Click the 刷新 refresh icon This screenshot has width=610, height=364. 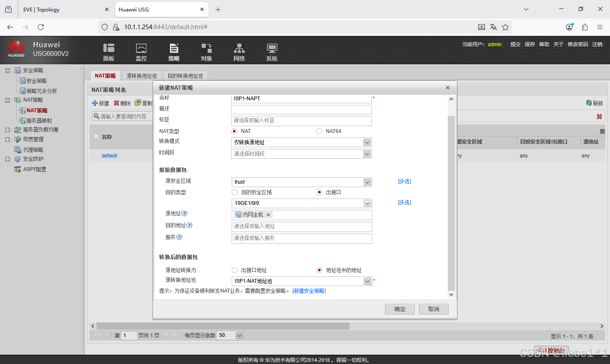(x=589, y=103)
